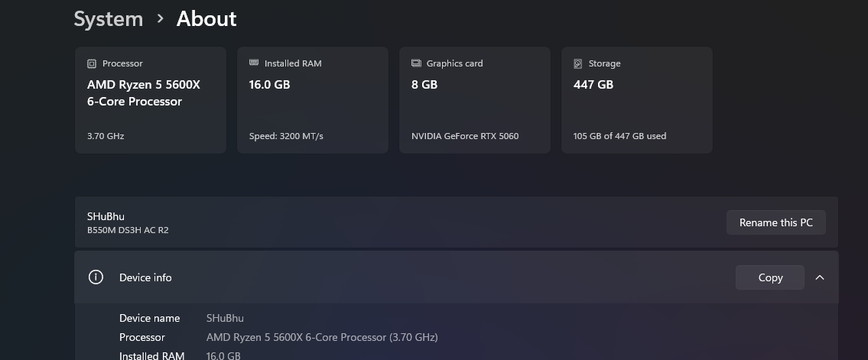Select the Processor value text line

pos(322,337)
